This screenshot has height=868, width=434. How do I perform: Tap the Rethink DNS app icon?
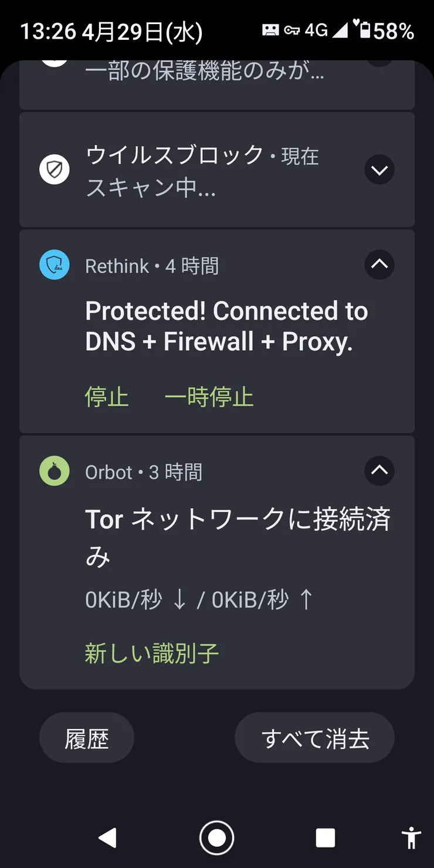pyautogui.click(x=55, y=265)
